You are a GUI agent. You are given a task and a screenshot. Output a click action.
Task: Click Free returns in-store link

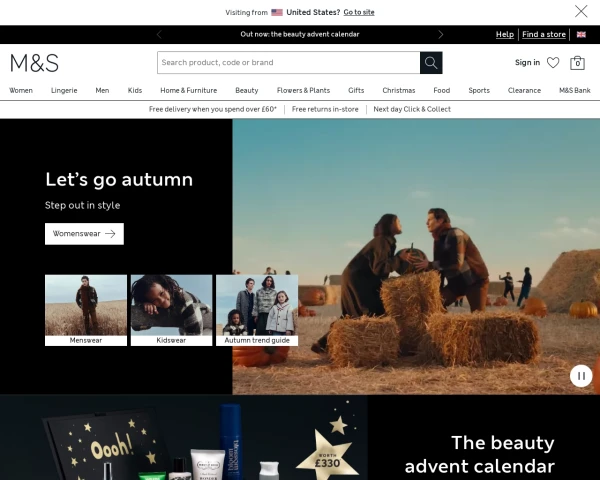(x=325, y=109)
